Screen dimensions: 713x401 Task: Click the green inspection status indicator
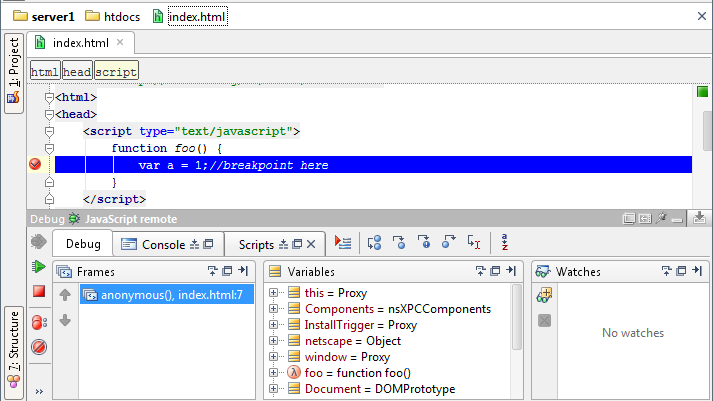pyautogui.click(x=703, y=91)
